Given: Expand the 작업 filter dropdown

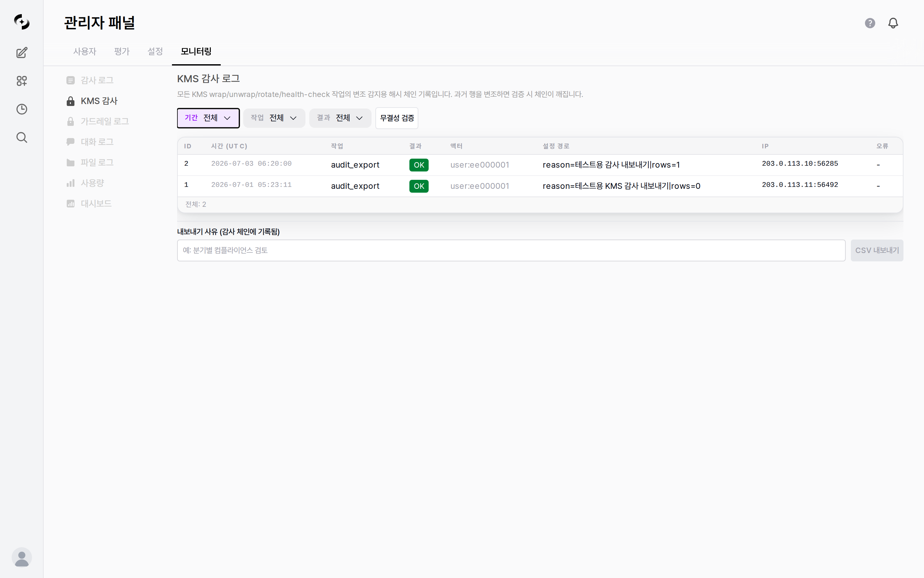Looking at the screenshot, I should 274,118.
